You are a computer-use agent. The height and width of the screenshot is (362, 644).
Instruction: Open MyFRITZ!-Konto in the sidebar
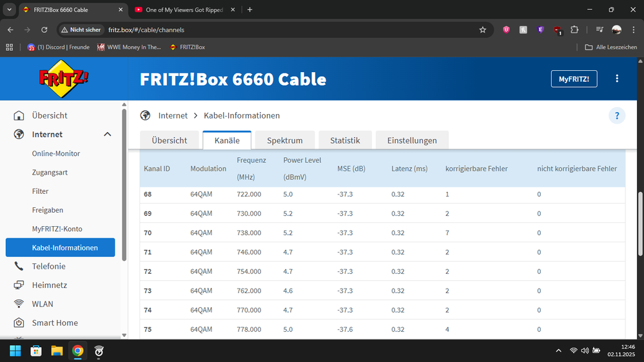tap(57, 229)
